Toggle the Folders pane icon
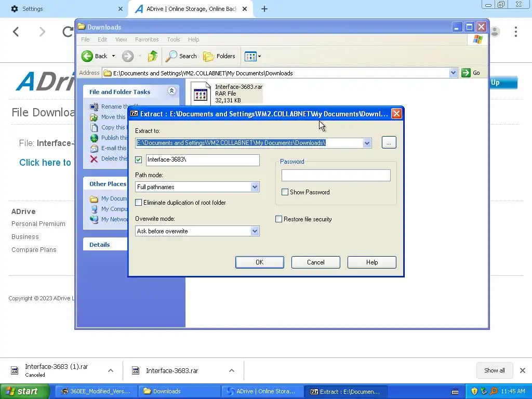 (208, 56)
